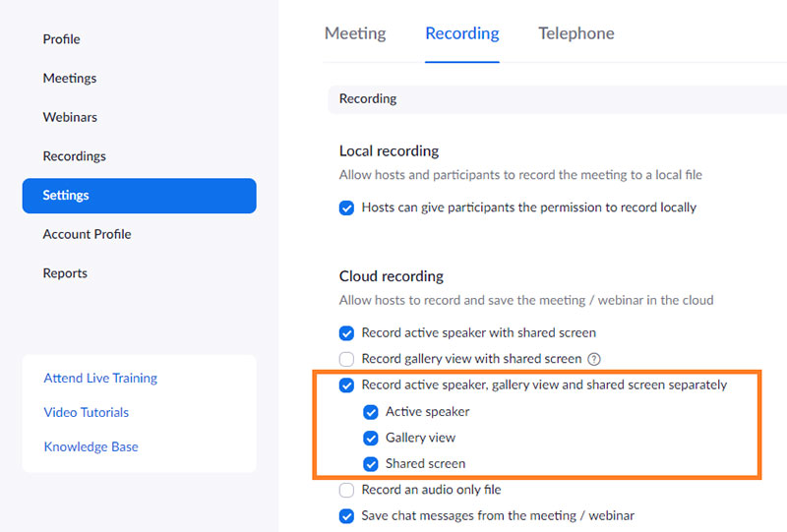Select the Recording tab

pos(462,33)
